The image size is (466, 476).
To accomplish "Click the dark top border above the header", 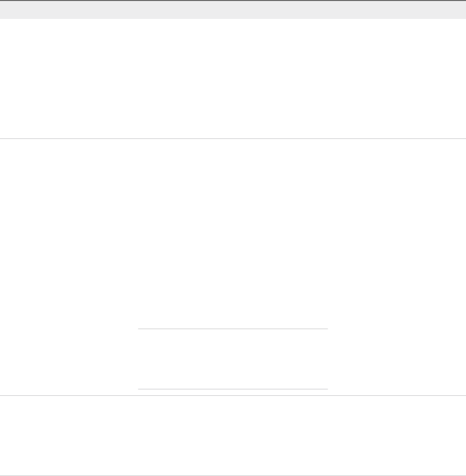I will pos(233,0).
